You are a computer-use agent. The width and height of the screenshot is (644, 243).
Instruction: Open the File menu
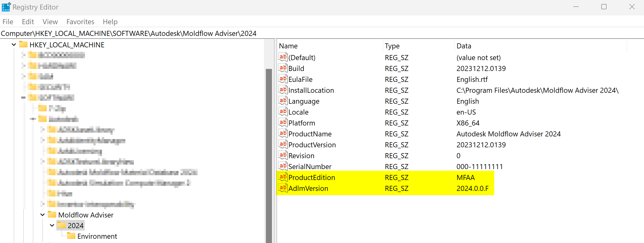8,22
